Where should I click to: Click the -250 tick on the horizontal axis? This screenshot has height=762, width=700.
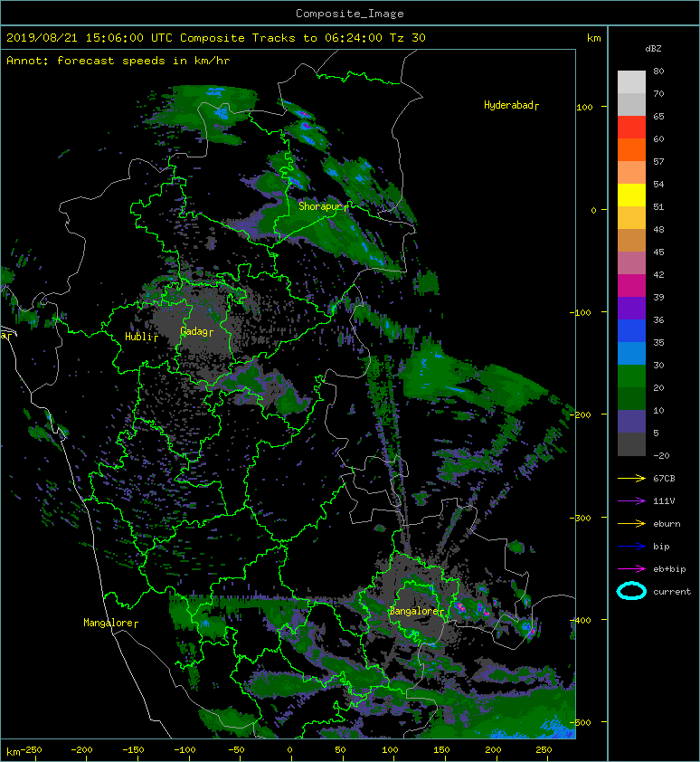32,750
